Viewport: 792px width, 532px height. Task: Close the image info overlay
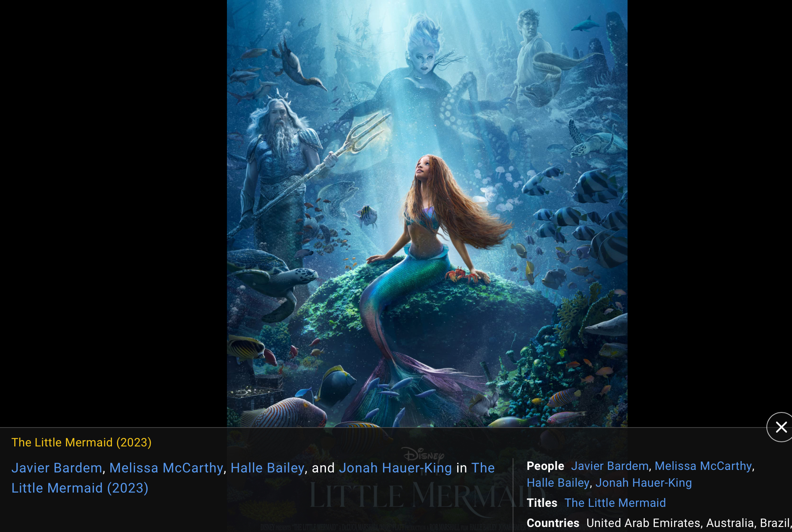[x=780, y=427]
